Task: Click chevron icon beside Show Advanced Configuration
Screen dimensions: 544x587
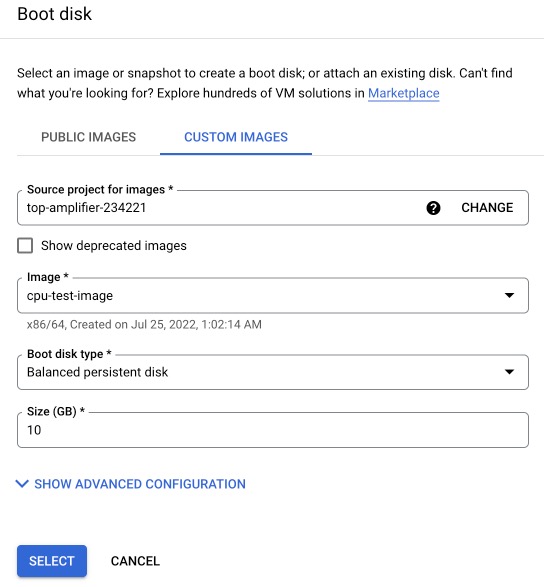Action: [22, 484]
